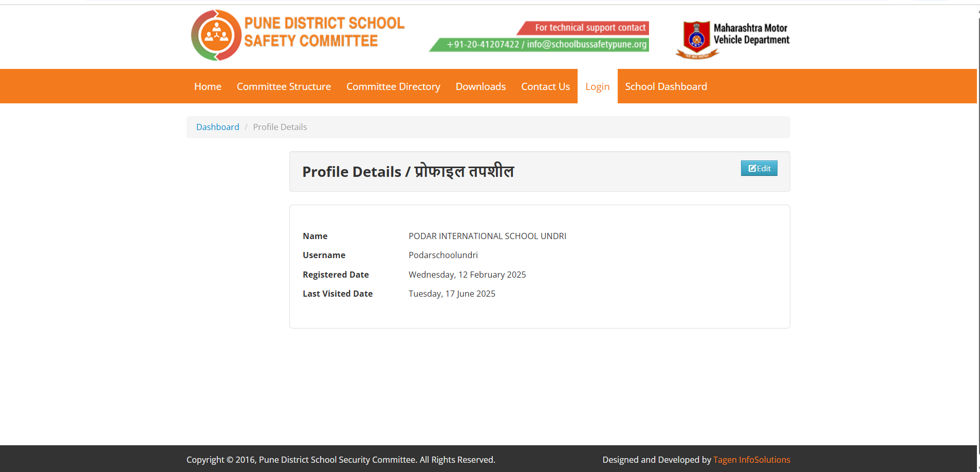The width and height of the screenshot is (980, 472).
Task: Click the Username field label
Action: 324,255
